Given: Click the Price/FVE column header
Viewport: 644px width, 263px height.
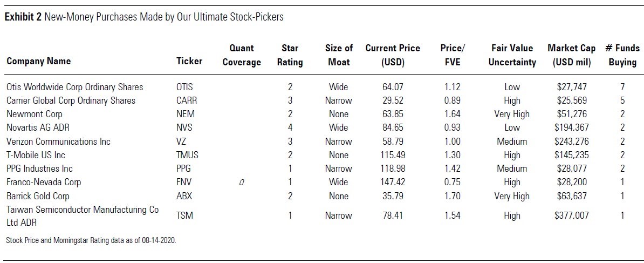Looking at the screenshot, I should click(452, 55).
